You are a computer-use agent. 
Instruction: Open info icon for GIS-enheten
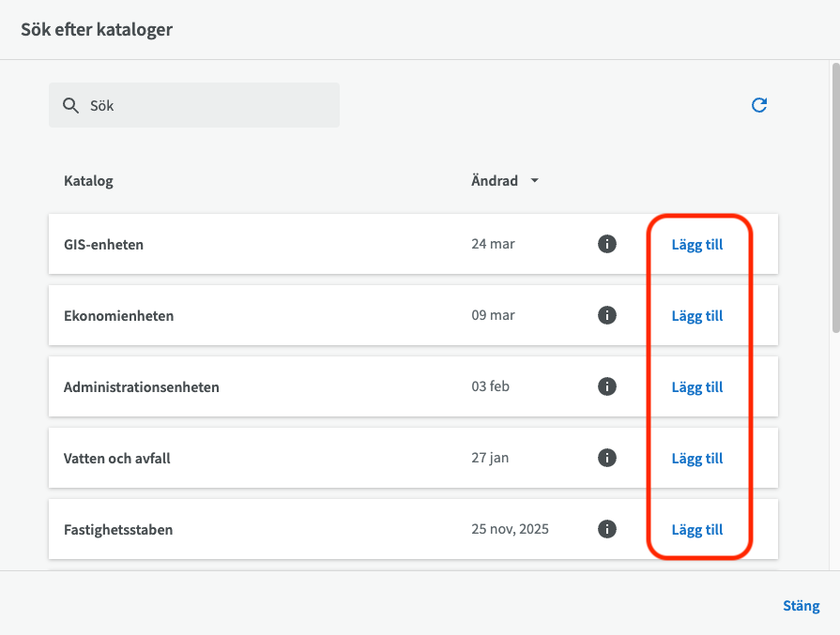[x=607, y=244]
